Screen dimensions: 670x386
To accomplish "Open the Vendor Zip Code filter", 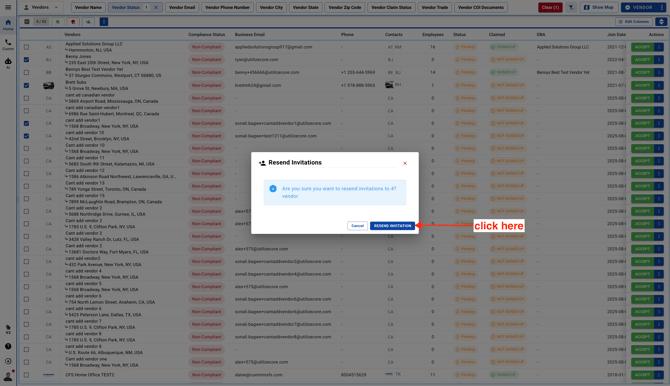I will click(x=345, y=7).
